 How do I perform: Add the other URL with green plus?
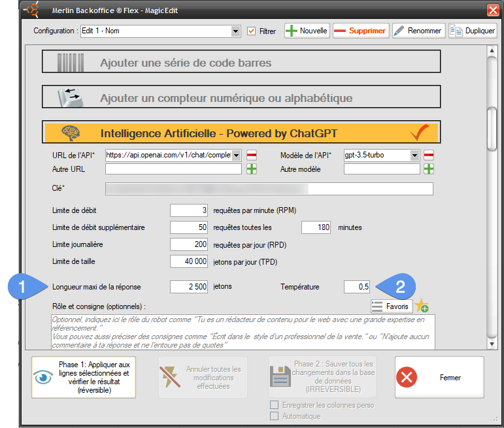[x=252, y=169]
